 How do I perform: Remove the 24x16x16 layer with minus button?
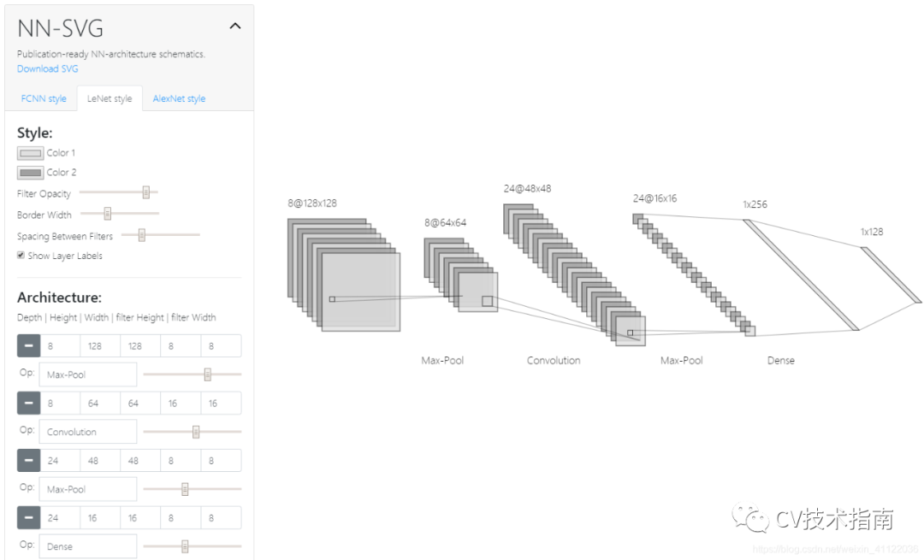(28, 517)
